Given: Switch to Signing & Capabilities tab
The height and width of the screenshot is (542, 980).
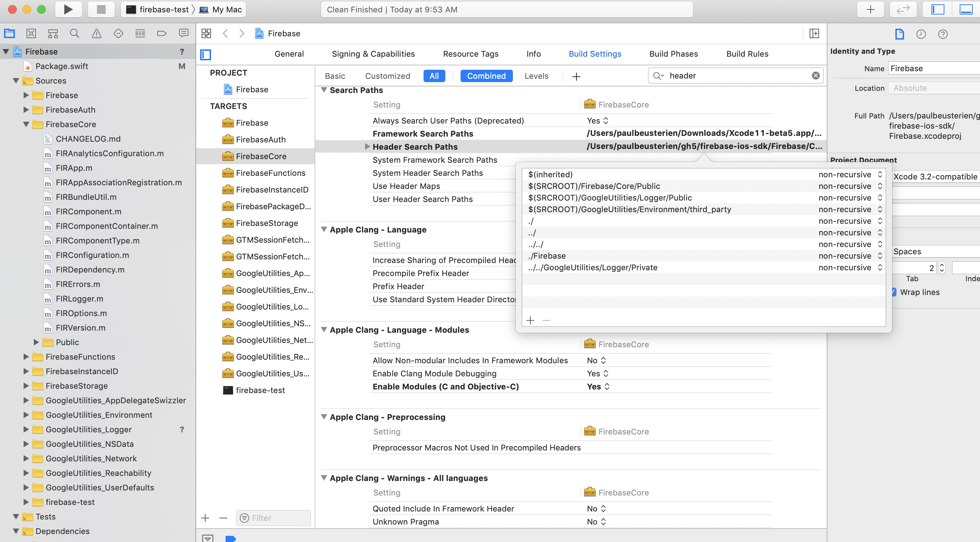Looking at the screenshot, I should click(x=373, y=54).
